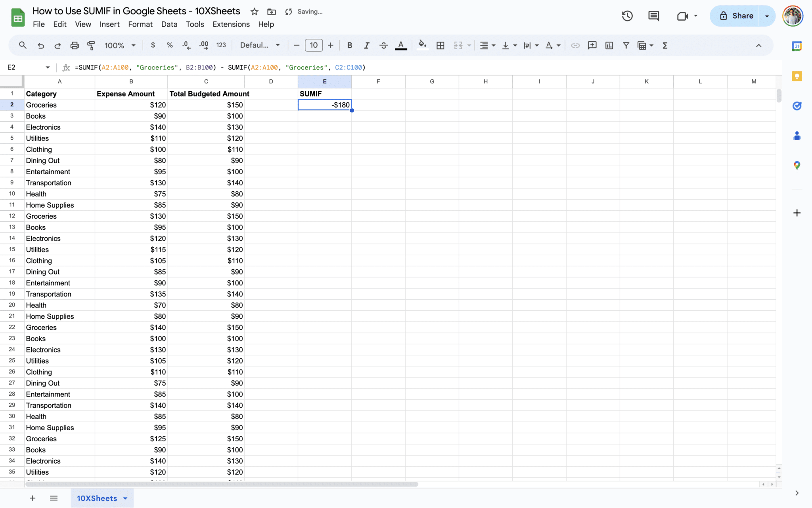
Task: Open the fill color picker
Action: tap(422, 45)
